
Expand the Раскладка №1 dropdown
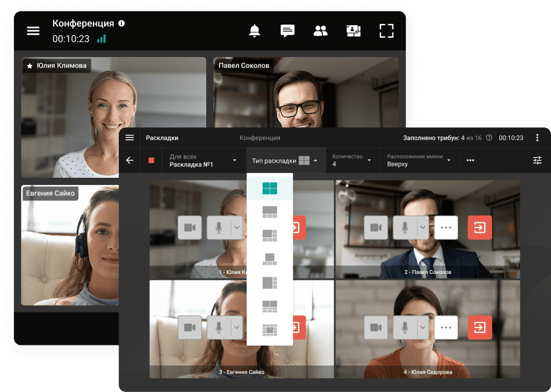203,161
